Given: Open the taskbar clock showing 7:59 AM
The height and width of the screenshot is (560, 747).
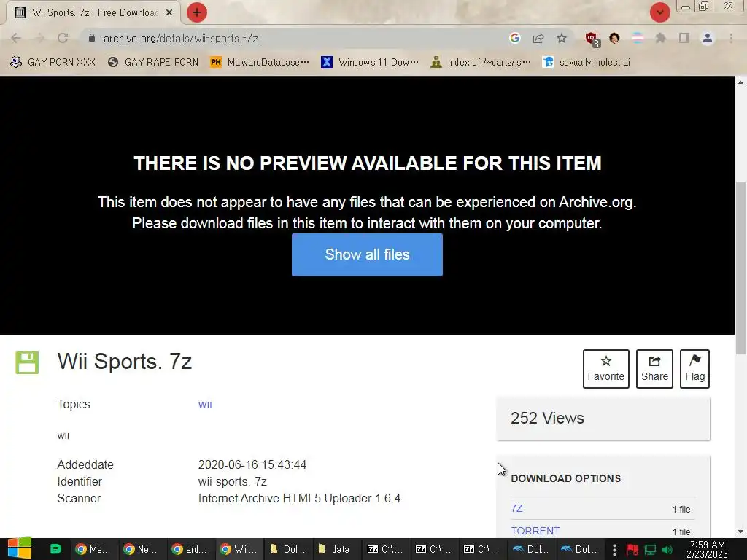Looking at the screenshot, I should click(x=708, y=550).
